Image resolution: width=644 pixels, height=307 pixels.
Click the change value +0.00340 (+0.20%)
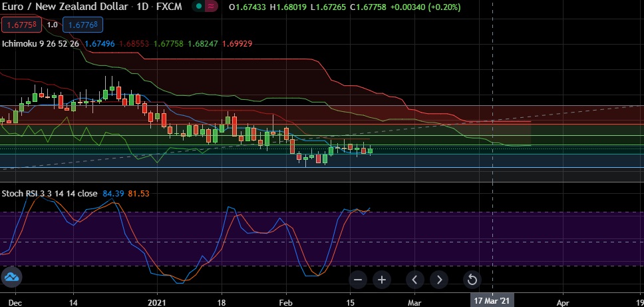pyautogui.click(x=425, y=7)
